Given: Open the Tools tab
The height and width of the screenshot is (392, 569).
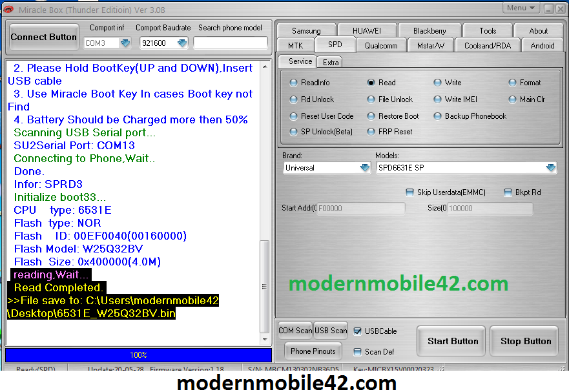Looking at the screenshot, I should (x=488, y=31).
